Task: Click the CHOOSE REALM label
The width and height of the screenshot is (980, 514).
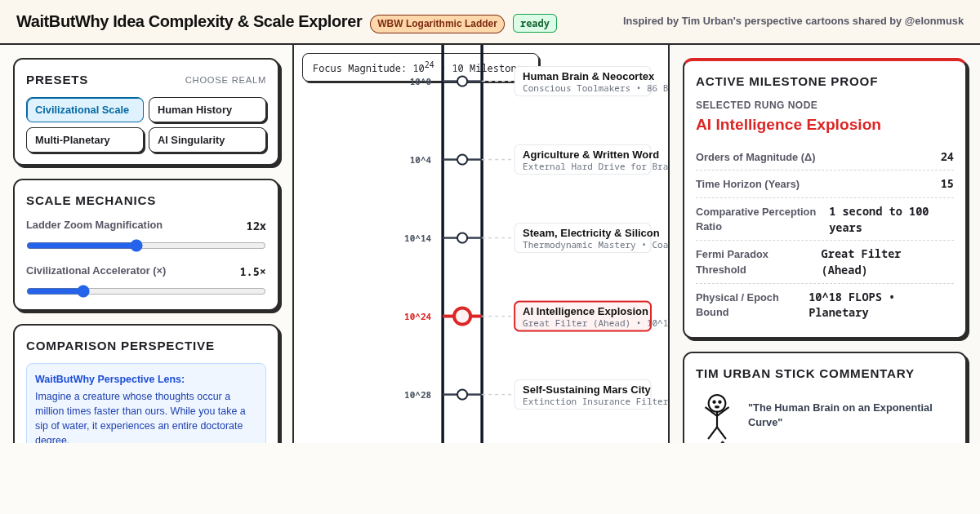Action: click(x=225, y=80)
